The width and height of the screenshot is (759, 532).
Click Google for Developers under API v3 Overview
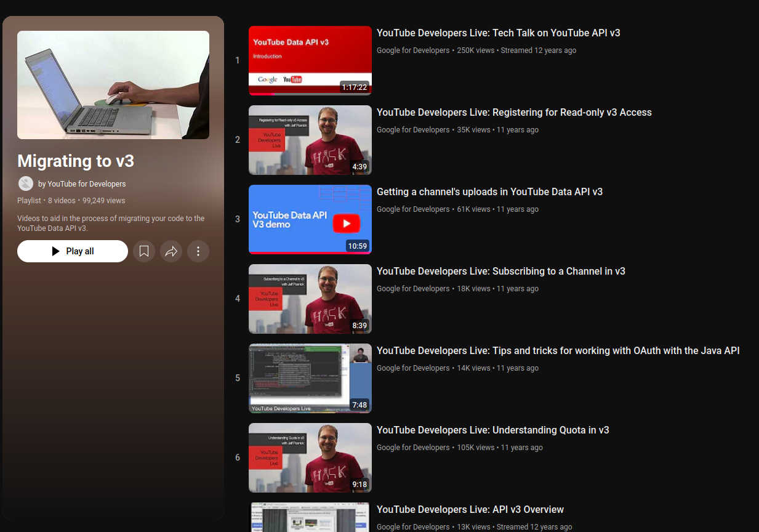(x=413, y=527)
